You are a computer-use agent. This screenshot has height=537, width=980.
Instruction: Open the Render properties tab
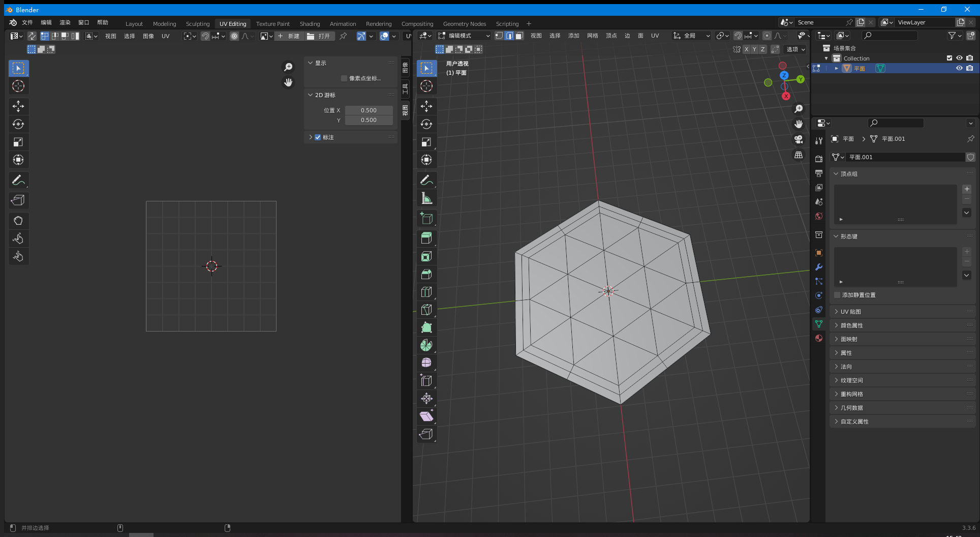[818, 159]
